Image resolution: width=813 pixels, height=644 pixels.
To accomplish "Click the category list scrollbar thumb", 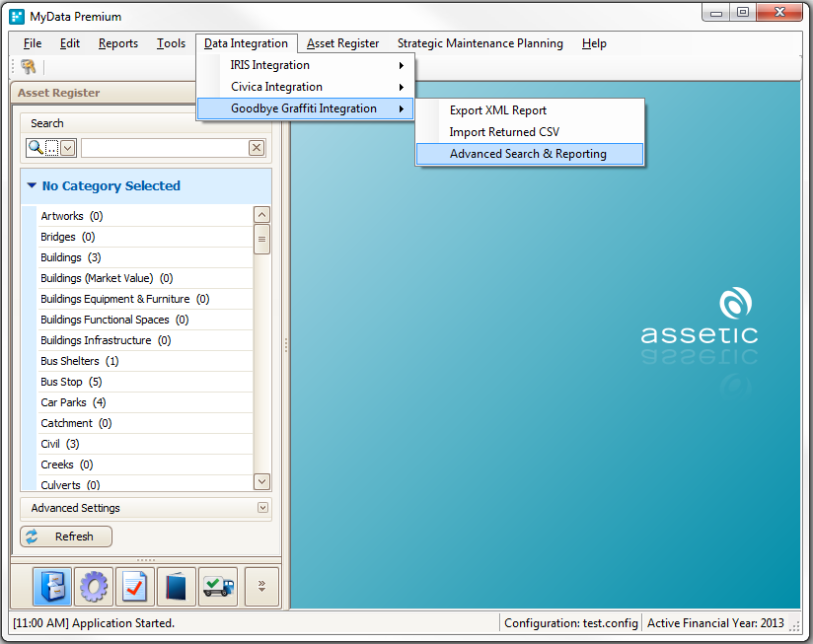I will click(261, 240).
